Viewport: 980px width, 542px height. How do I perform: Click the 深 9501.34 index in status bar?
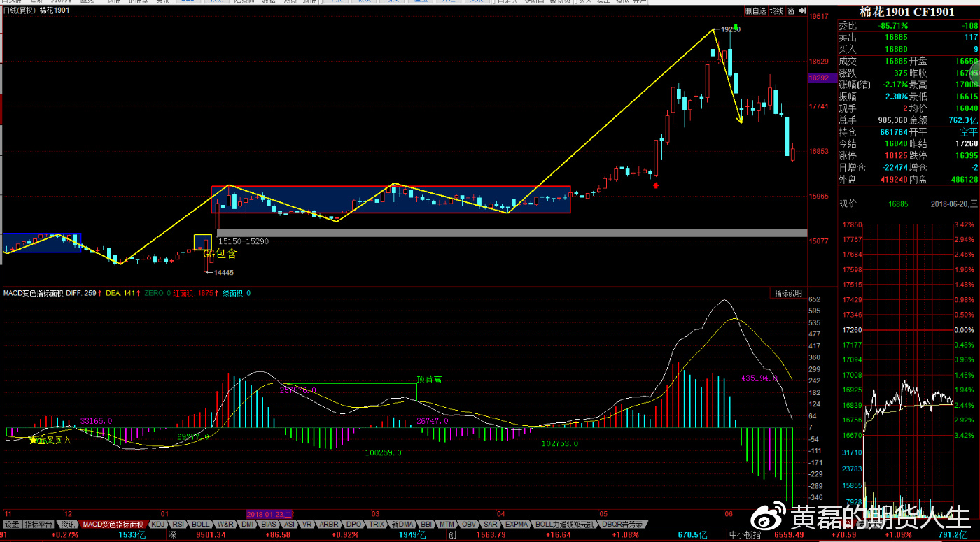coord(197,535)
